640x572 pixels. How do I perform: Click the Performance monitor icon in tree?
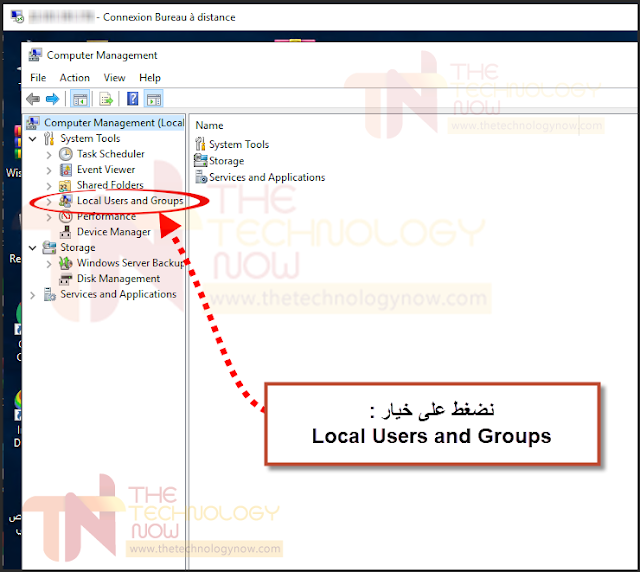(x=66, y=216)
